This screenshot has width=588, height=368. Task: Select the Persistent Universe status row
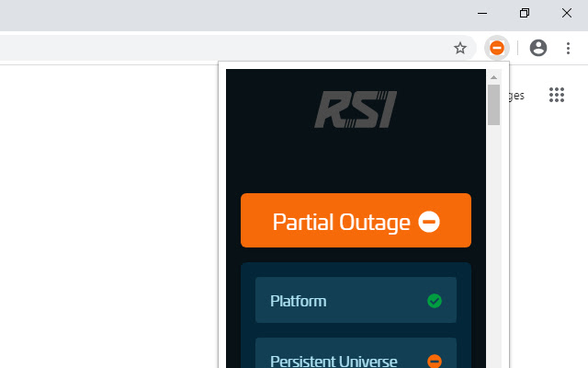[356, 352]
